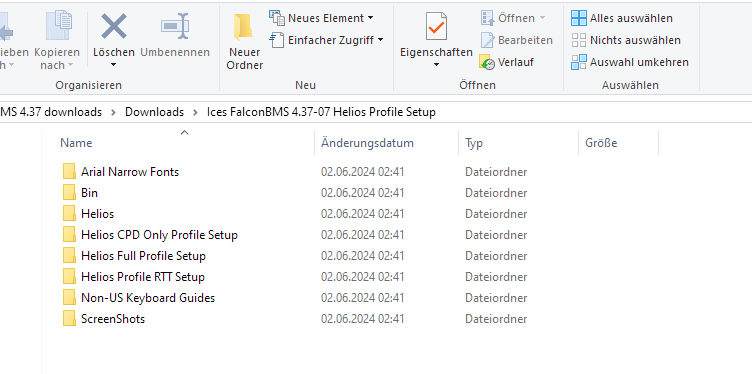Click the Bearbeiten edit icon
This screenshot has width=752, height=374.
pyautogui.click(x=487, y=40)
